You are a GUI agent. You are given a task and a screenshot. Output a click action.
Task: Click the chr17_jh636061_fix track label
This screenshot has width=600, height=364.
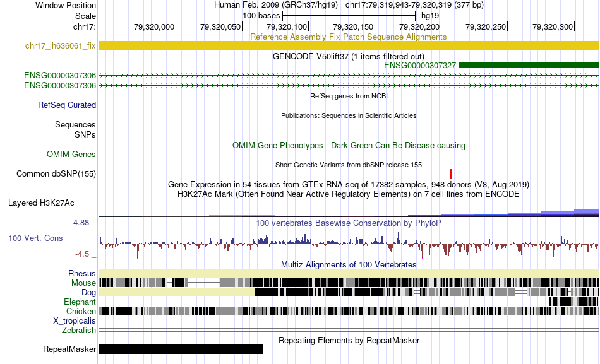(60, 46)
